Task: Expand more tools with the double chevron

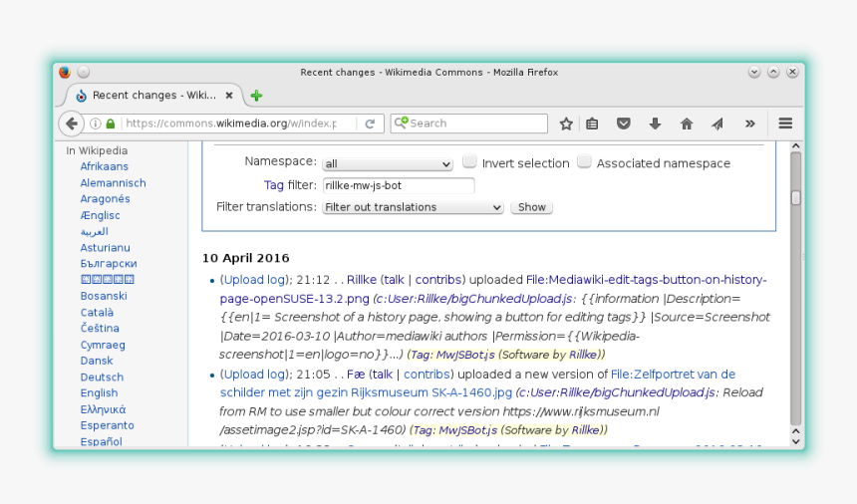Action: pos(749,124)
